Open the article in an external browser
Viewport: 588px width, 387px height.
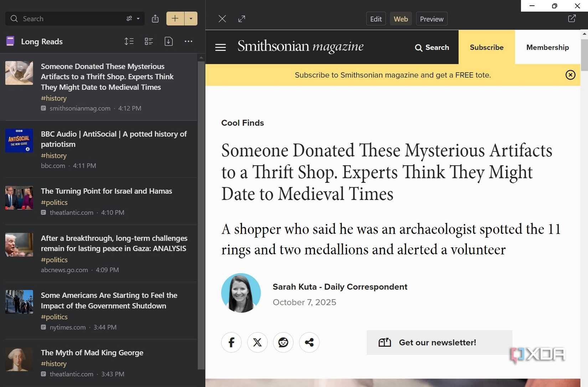(572, 18)
